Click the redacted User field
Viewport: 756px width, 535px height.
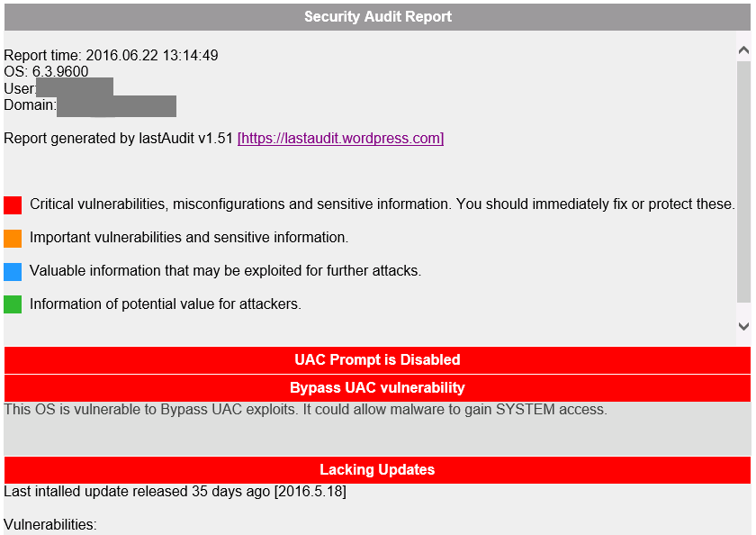click(x=75, y=87)
